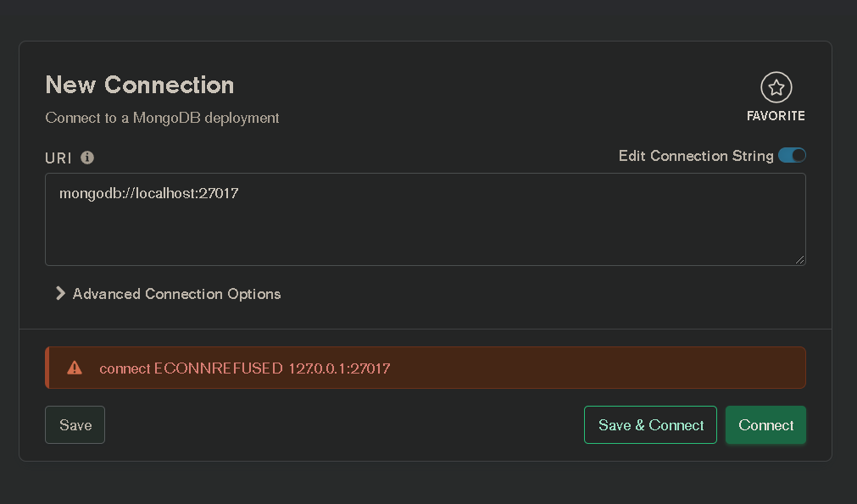Click the blank space below the URI text
This screenshot has height=504, width=857.
tap(426, 235)
